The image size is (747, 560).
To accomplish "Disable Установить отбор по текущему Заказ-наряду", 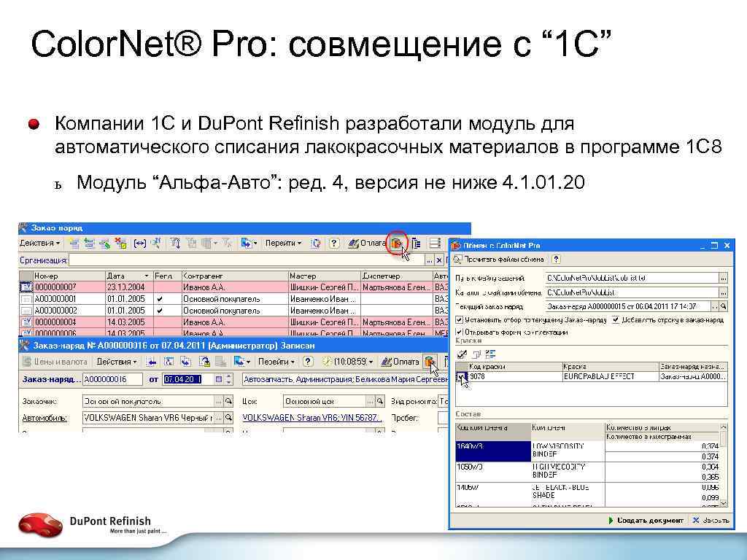I will coord(458,320).
